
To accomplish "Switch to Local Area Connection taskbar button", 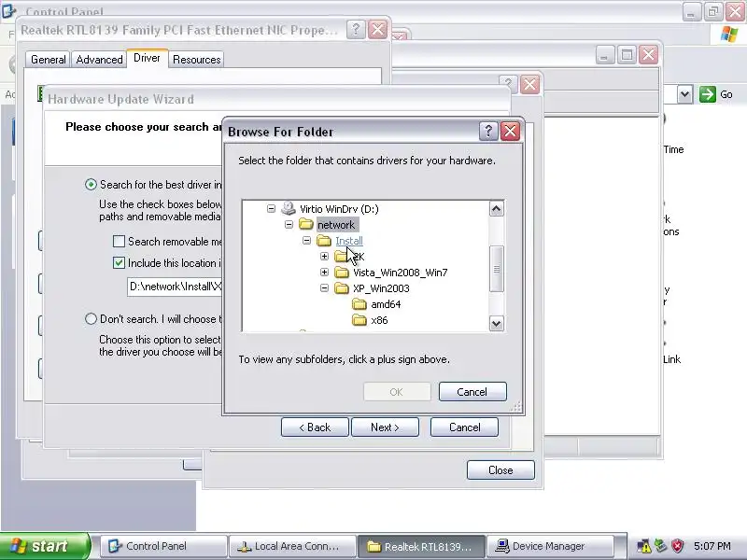I will point(292,546).
